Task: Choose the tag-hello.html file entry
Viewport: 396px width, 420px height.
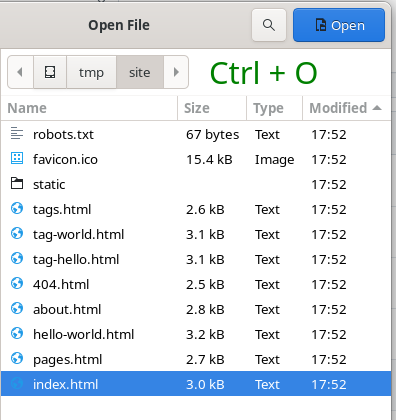Action: [x=196, y=259]
